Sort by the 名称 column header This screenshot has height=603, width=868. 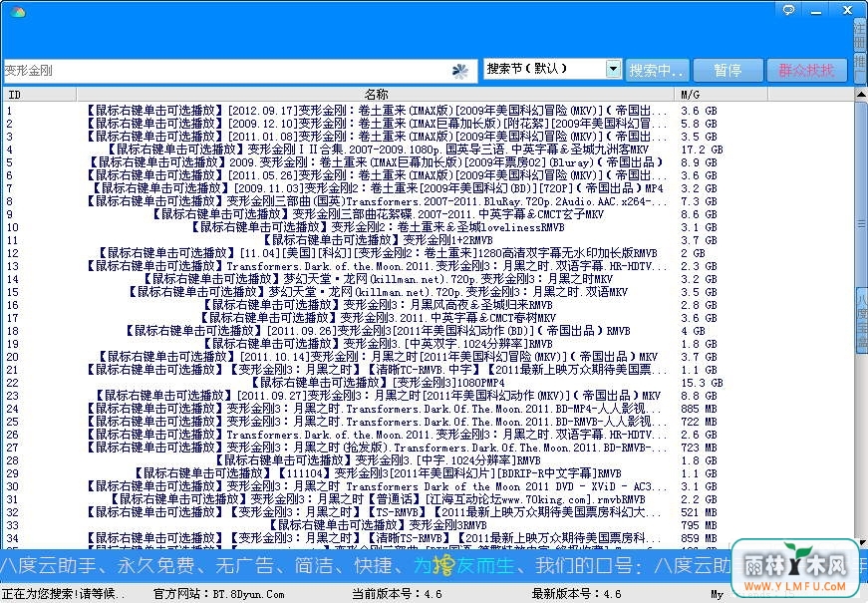(x=376, y=95)
